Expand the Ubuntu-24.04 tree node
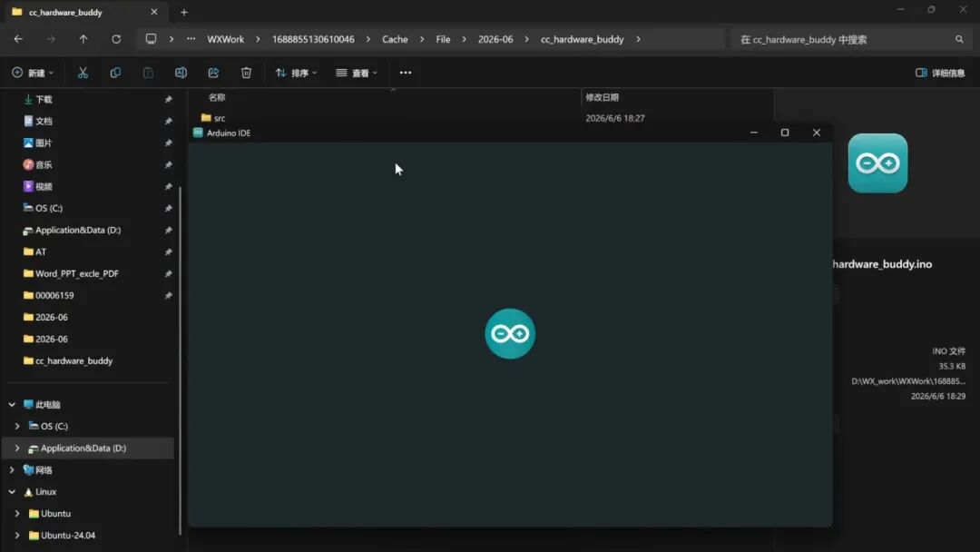980x552 pixels. (x=17, y=536)
